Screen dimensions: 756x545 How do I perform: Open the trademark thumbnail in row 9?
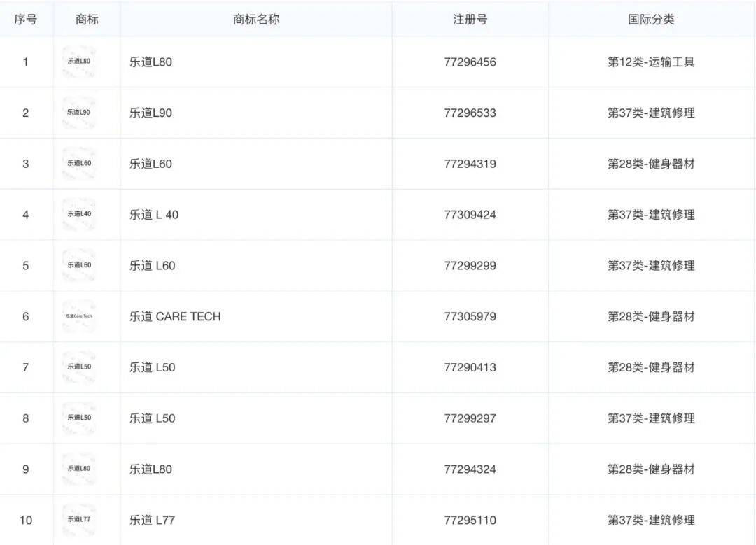tap(78, 469)
